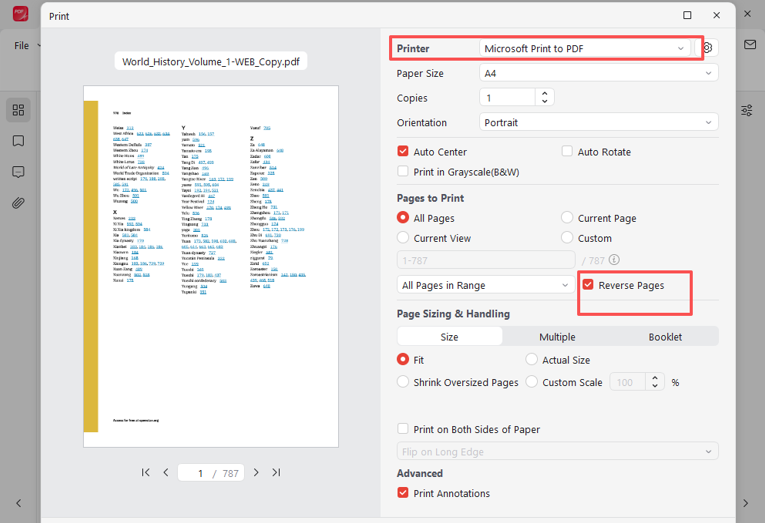
Task: Switch to the Size tab
Action: pos(449,337)
